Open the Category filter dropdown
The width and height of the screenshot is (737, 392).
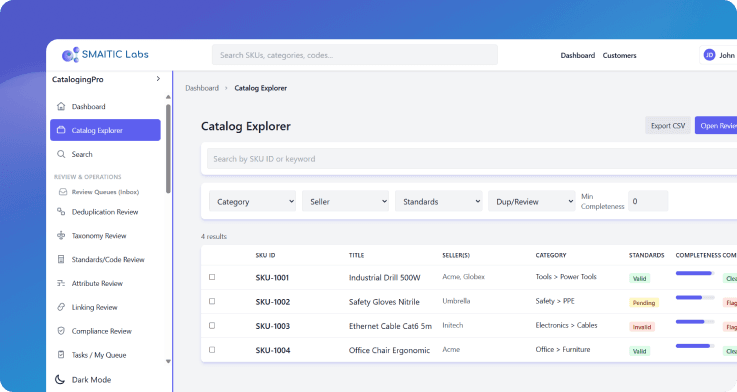(252, 201)
